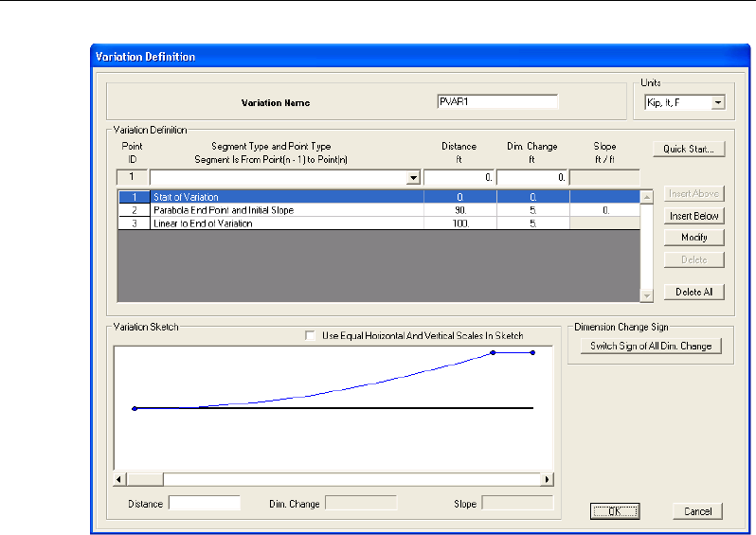This screenshot has width=756, height=535.
Task: Click the Dim. Change field above the table
Action: pyautogui.click(x=531, y=177)
